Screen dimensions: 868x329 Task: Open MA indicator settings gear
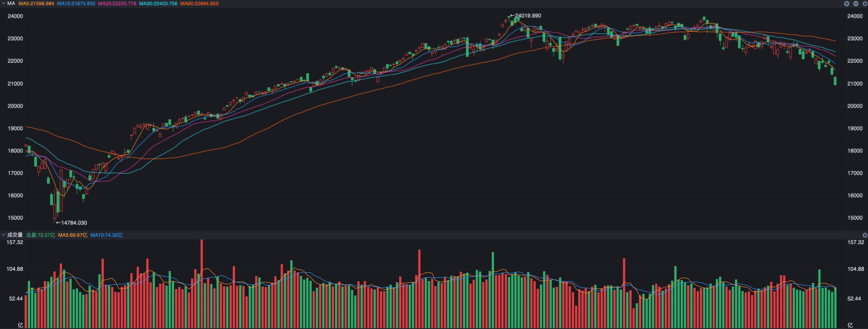click(x=865, y=4)
